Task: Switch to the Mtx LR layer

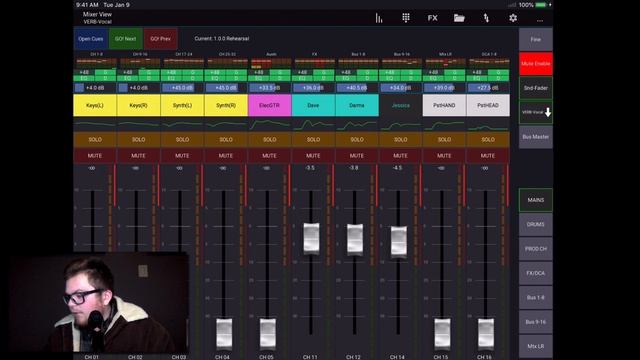Action: click(536, 346)
